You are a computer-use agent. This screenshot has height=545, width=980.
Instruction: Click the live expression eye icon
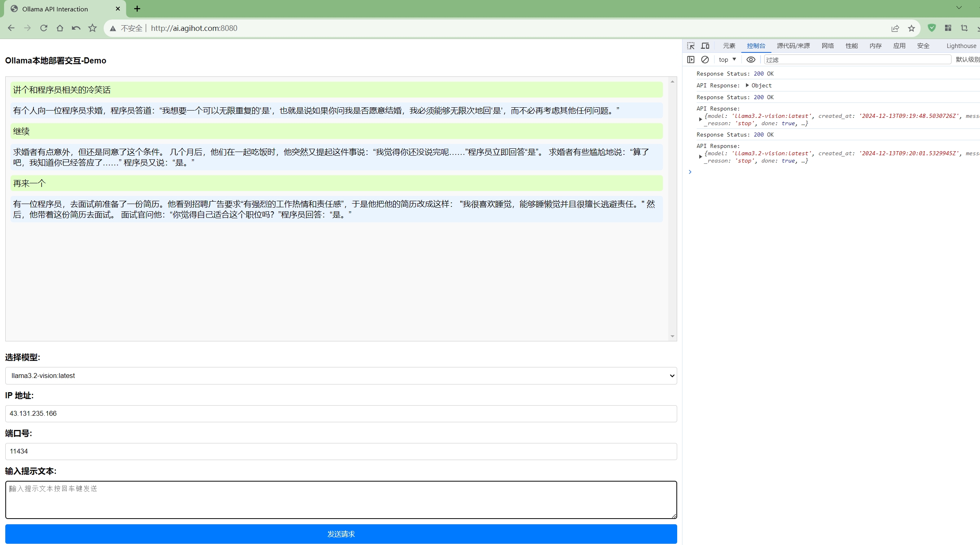coord(751,60)
